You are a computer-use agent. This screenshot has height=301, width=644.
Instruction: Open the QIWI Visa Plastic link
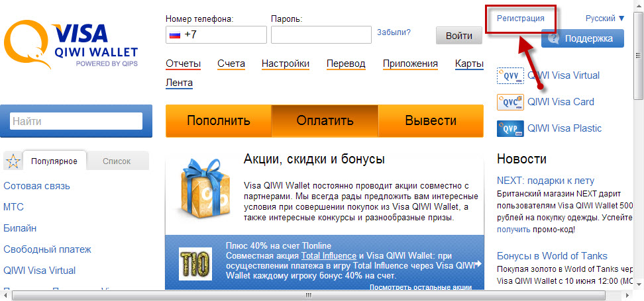click(x=564, y=128)
